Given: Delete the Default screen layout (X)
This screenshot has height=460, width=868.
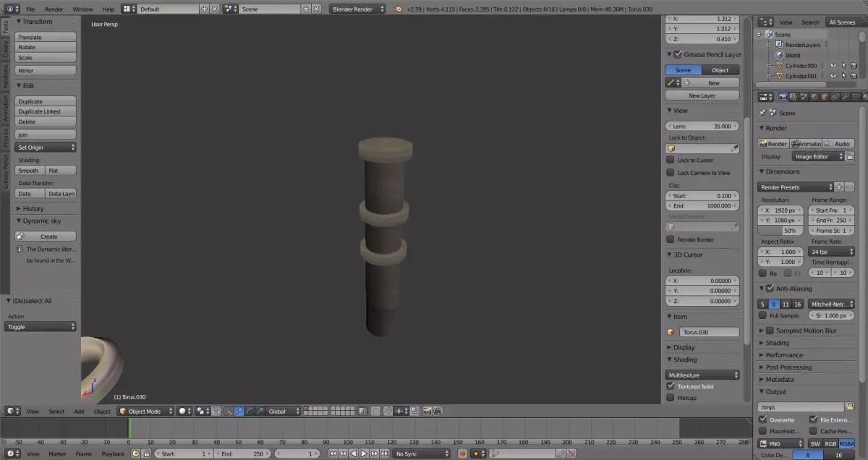Looking at the screenshot, I should [215, 9].
